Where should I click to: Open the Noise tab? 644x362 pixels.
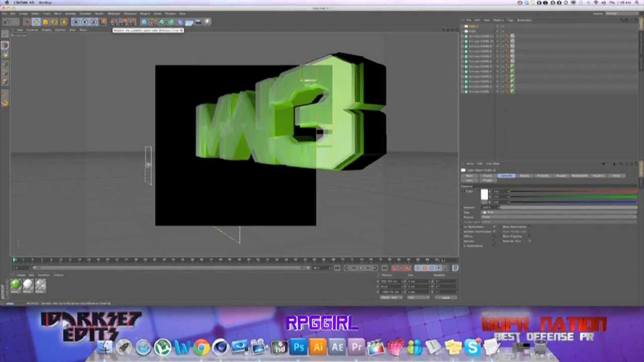(616, 175)
